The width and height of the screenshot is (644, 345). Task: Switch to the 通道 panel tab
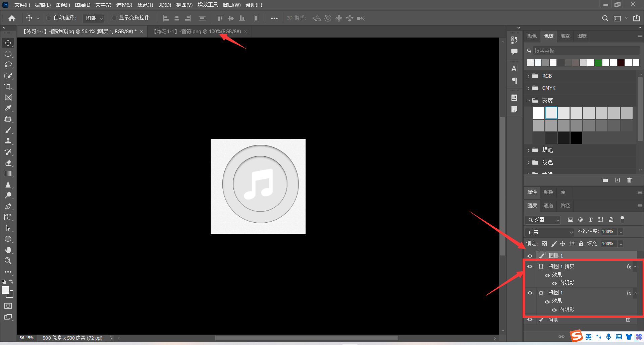point(548,206)
